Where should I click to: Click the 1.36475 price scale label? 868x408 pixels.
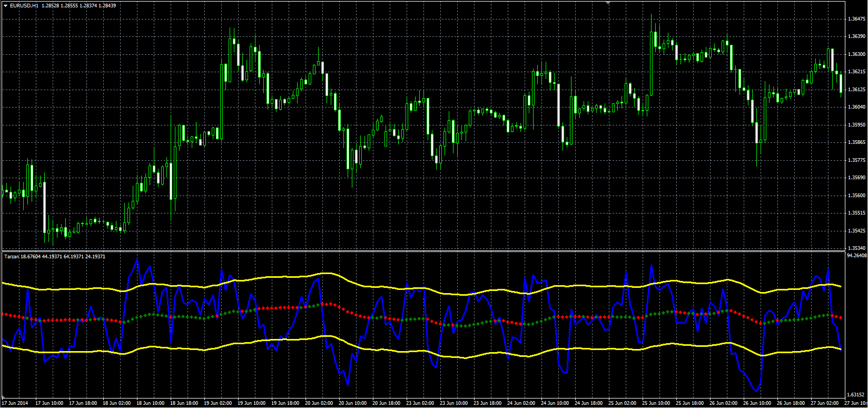pyautogui.click(x=857, y=19)
